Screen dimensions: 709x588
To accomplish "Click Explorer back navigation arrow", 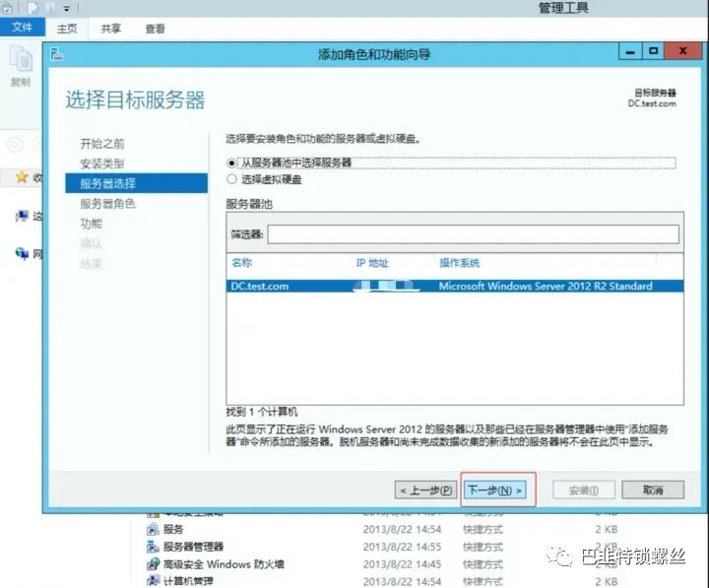I will (x=15, y=145).
